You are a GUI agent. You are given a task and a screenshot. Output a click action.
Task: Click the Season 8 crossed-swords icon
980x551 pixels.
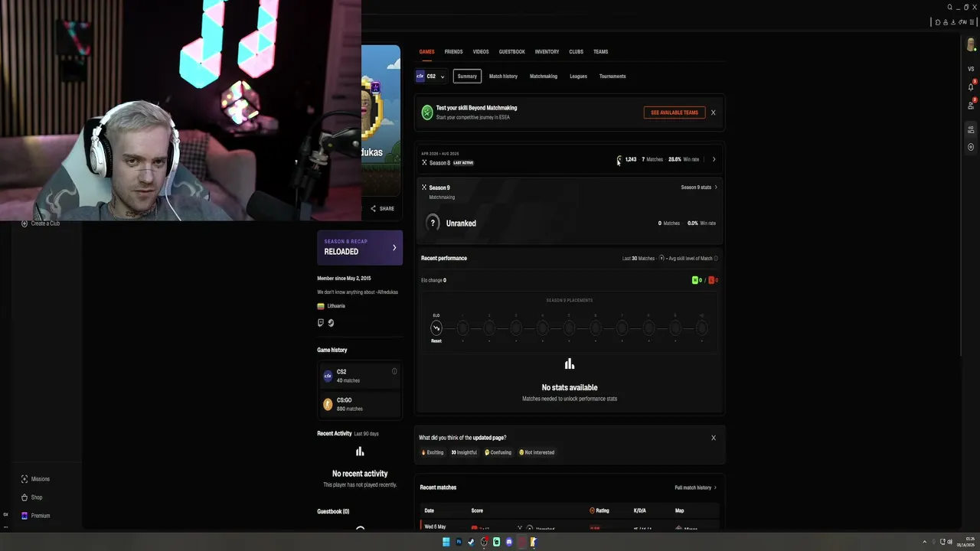tap(424, 163)
